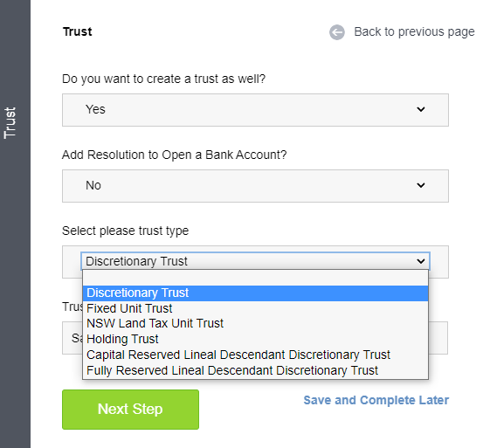
Task: Click the back arrow circle icon
Action: click(337, 32)
